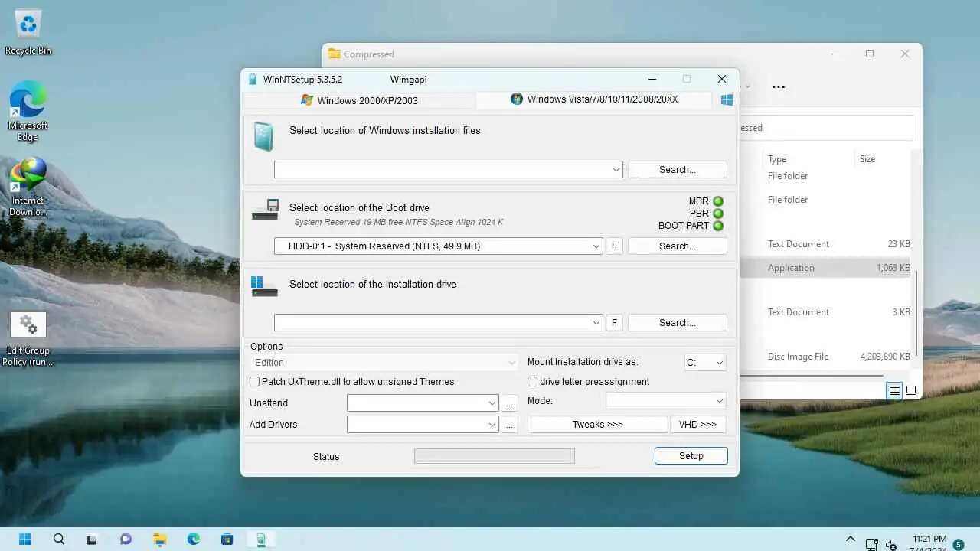The width and height of the screenshot is (980, 551).
Task: Click the blue Windows logo icon beside tabs
Action: coord(727,99)
